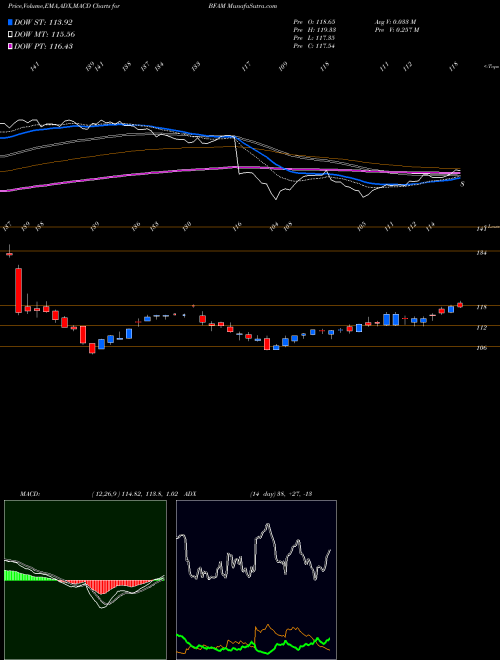Viewport: 500px width, 660px height.
Task: Click the 'Pre H: 119.33' value
Action: tap(314, 30)
